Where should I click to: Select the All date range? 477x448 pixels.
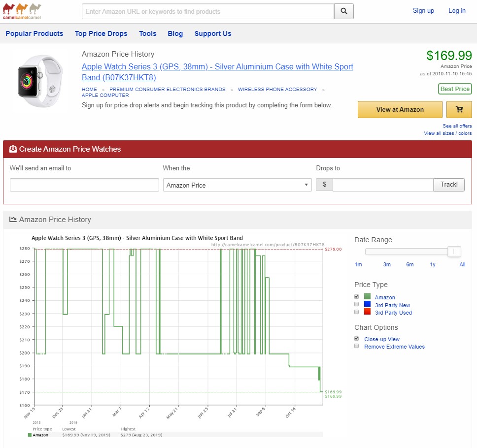click(462, 264)
